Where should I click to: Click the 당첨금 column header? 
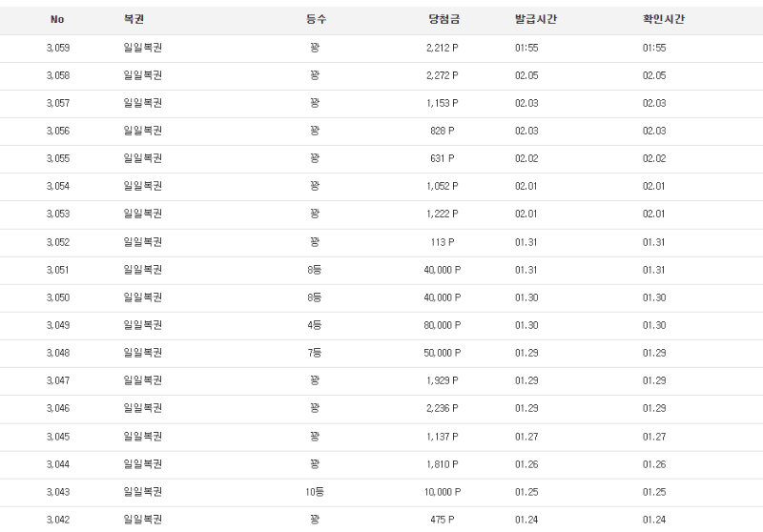click(x=443, y=19)
